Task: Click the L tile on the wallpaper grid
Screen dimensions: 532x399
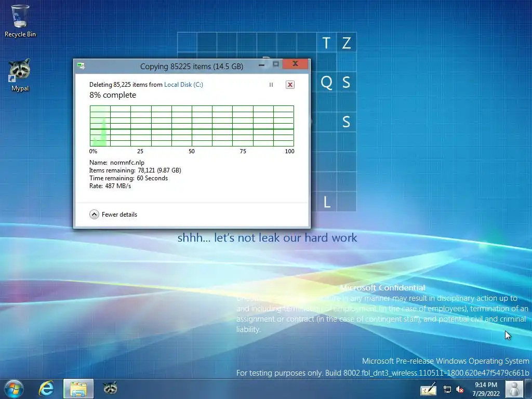Action: 326,202
